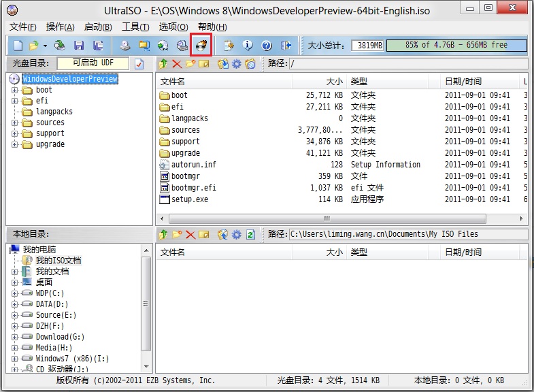Click the Help question mark icon
Screen dimensions: 534x392
point(267,46)
